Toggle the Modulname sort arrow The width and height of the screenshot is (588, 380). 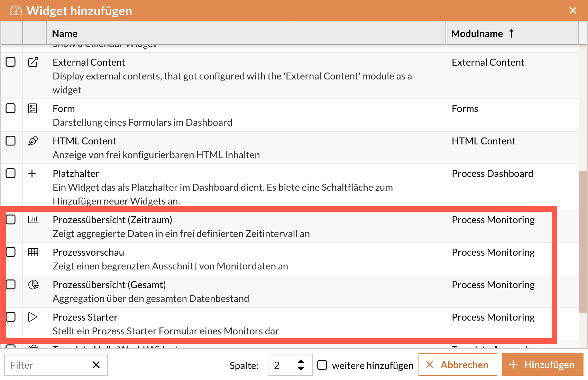click(x=512, y=33)
